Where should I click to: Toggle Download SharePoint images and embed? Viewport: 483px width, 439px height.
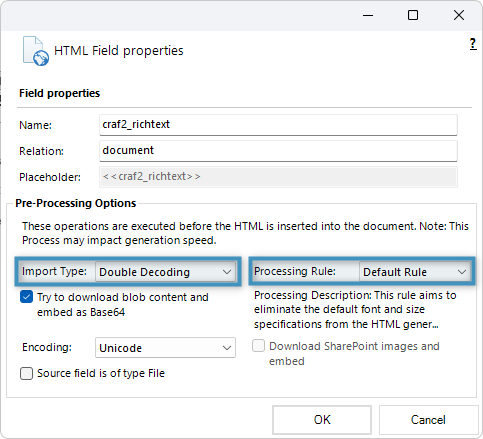coord(258,346)
